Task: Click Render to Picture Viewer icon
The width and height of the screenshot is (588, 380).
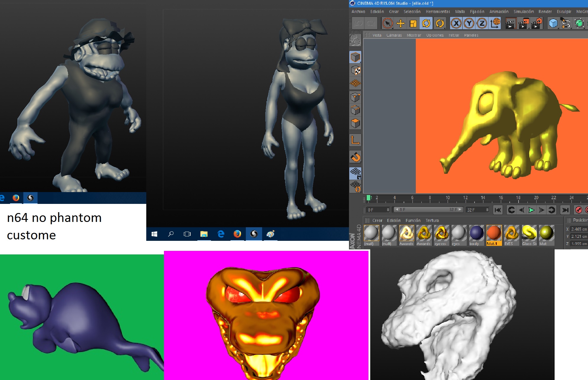Action: pos(524,23)
